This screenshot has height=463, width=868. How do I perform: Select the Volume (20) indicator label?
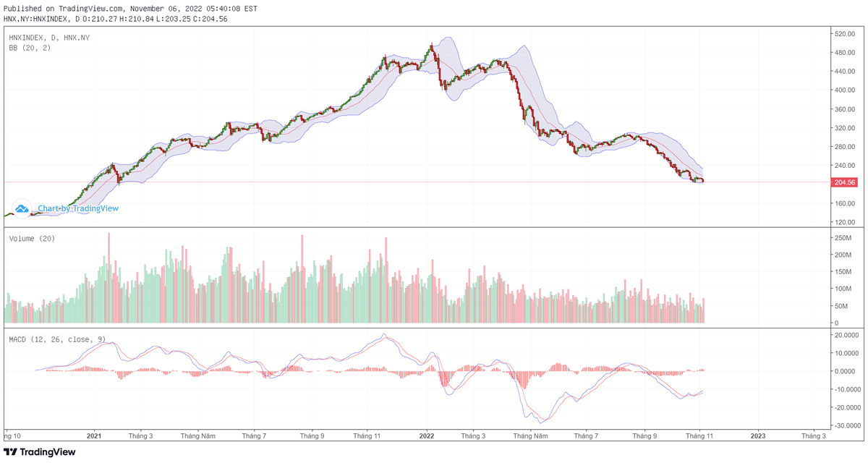click(32, 239)
